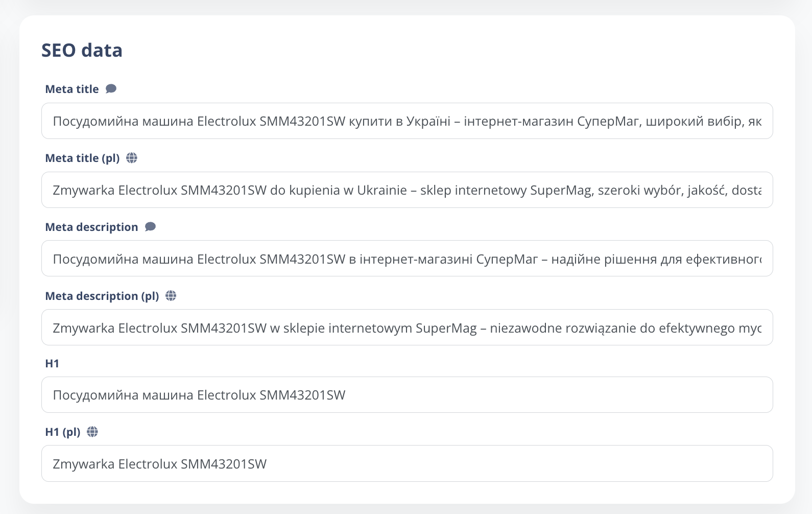The image size is (812, 514).
Task: Click the Meta description (pl) label
Action: [102, 296]
